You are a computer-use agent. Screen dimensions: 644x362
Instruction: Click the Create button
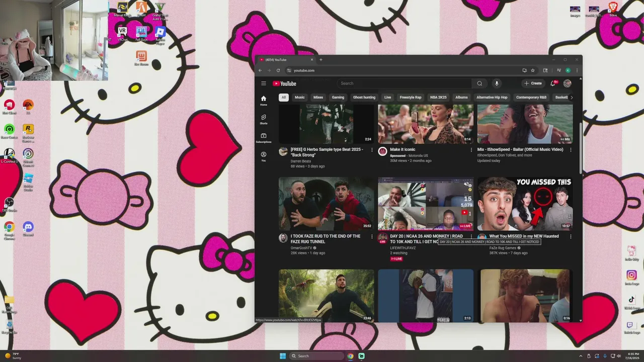(x=533, y=83)
